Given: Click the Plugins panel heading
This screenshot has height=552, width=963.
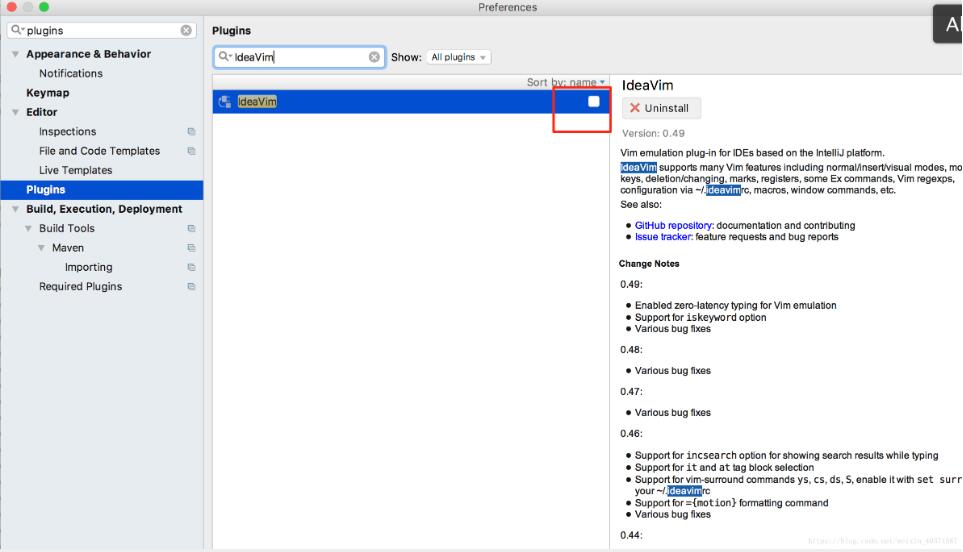Looking at the screenshot, I should pos(232,31).
